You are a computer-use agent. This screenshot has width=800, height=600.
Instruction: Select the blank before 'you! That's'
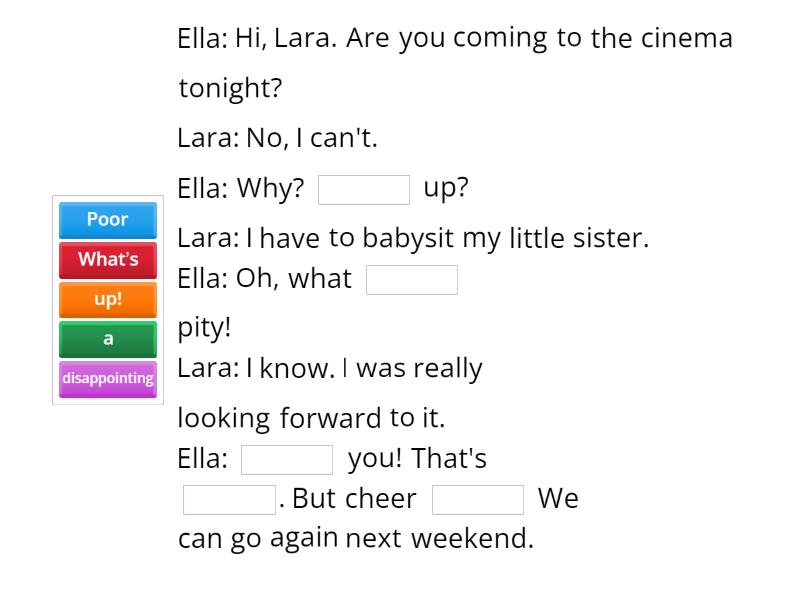(x=287, y=460)
